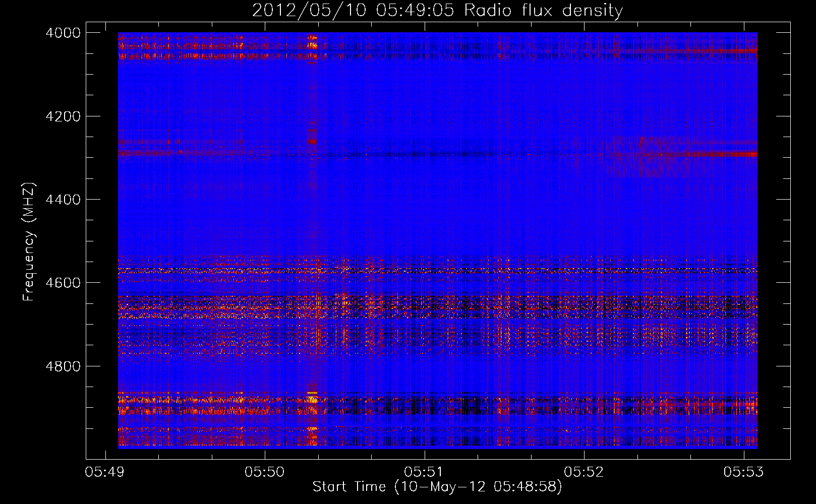The height and width of the screenshot is (504, 816).
Task: Click the '05:51' time axis label
Action: 424,472
